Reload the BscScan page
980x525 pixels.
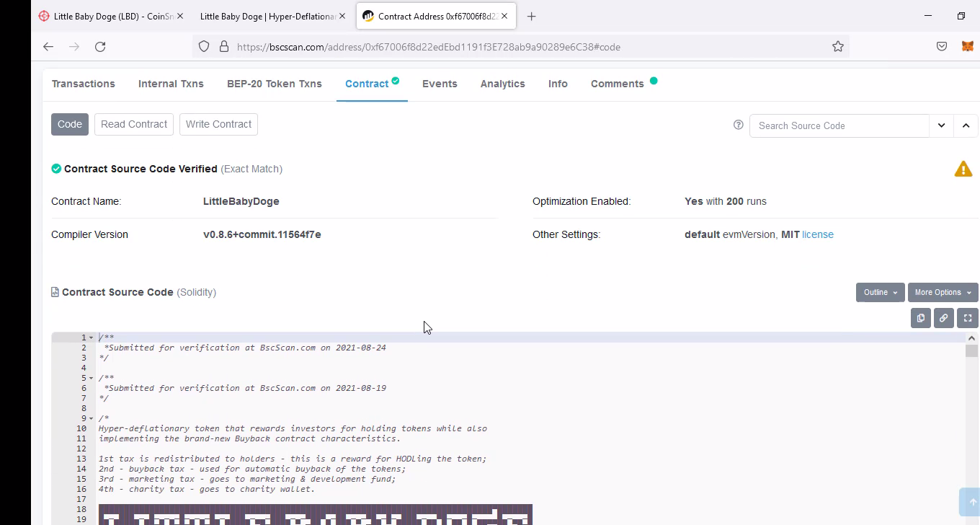tap(100, 47)
